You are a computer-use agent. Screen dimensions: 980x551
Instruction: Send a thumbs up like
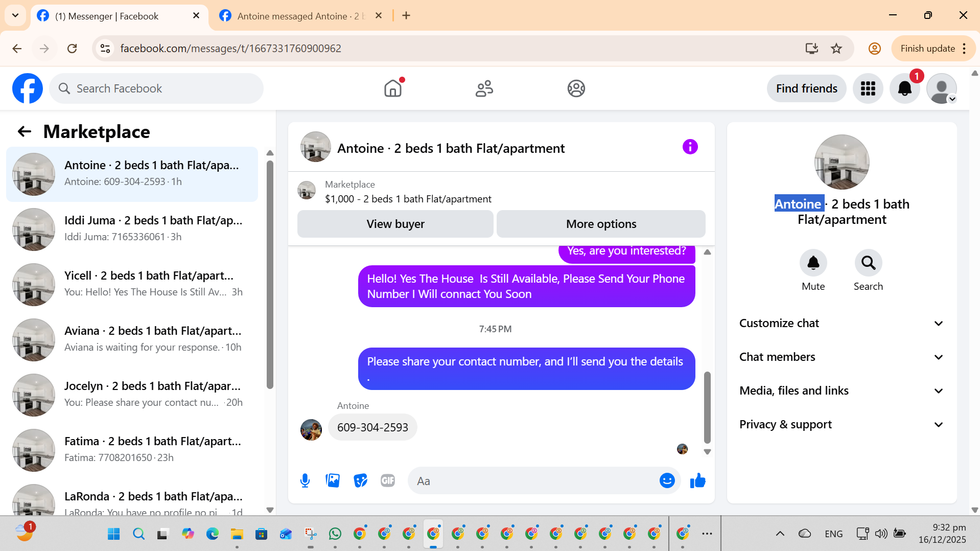tap(697, 480)
